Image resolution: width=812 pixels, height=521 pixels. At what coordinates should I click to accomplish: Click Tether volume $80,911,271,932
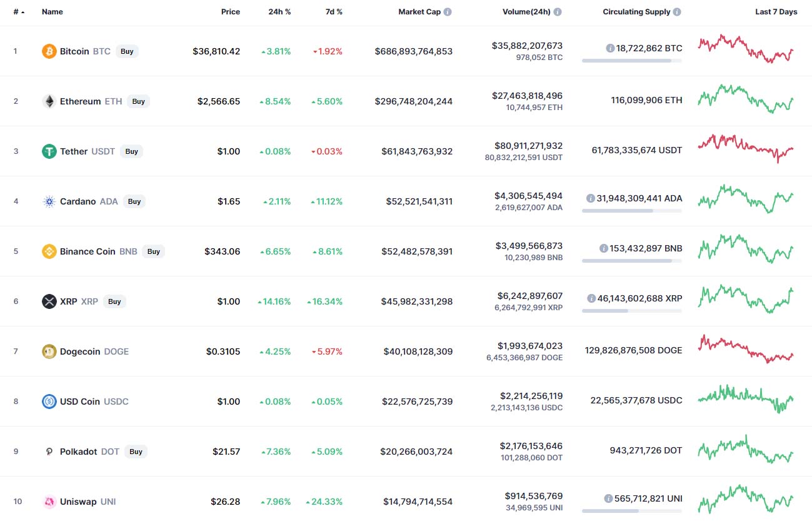pyautogui.click(x=529, y=146)
